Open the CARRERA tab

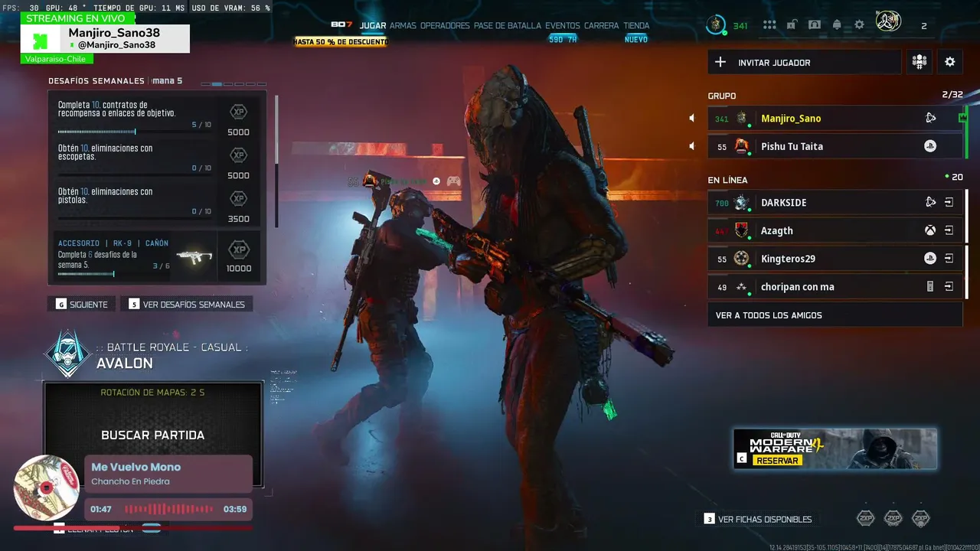point(602,25)
